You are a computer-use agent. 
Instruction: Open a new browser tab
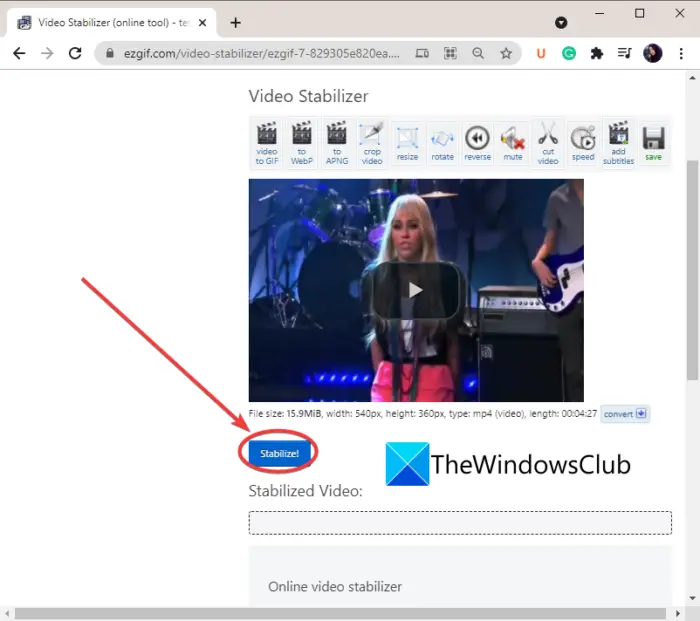pos(236,22)
